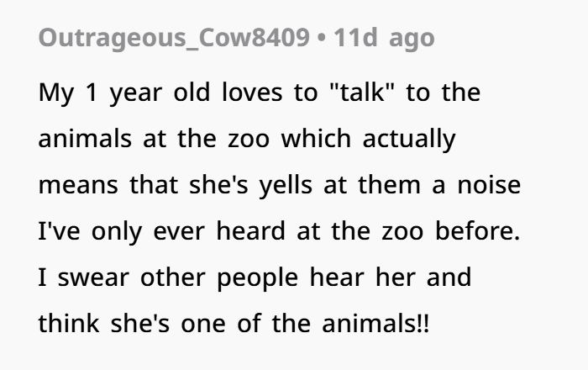This screenshot has width=588, height=370.
Task: Click the dot separator after the username
Action: [322, 39]
